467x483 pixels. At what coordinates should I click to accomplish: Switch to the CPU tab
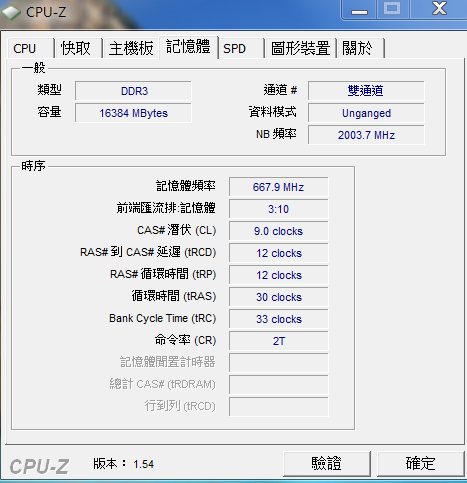coord(30,49)
